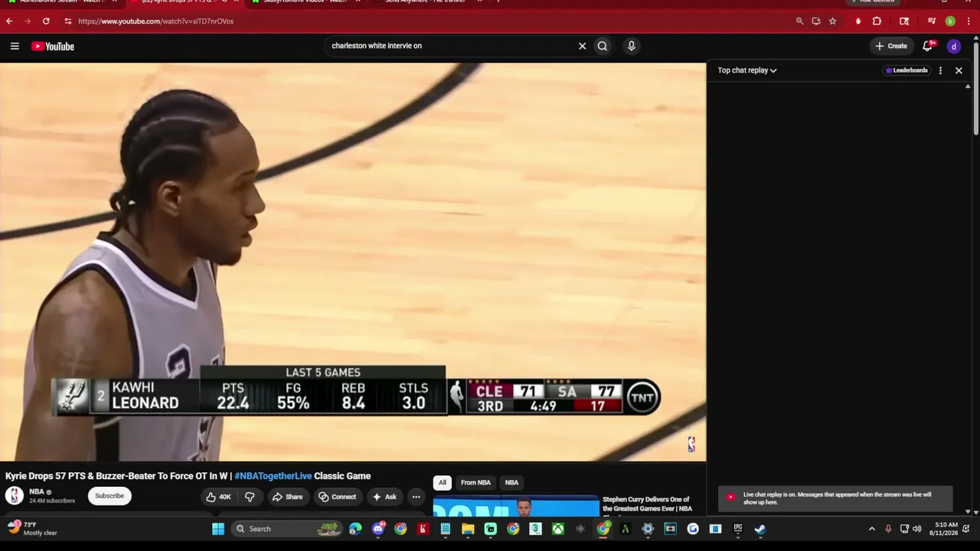
Task: Open Microsoft Edge from the taskbar
Action: 355,529
